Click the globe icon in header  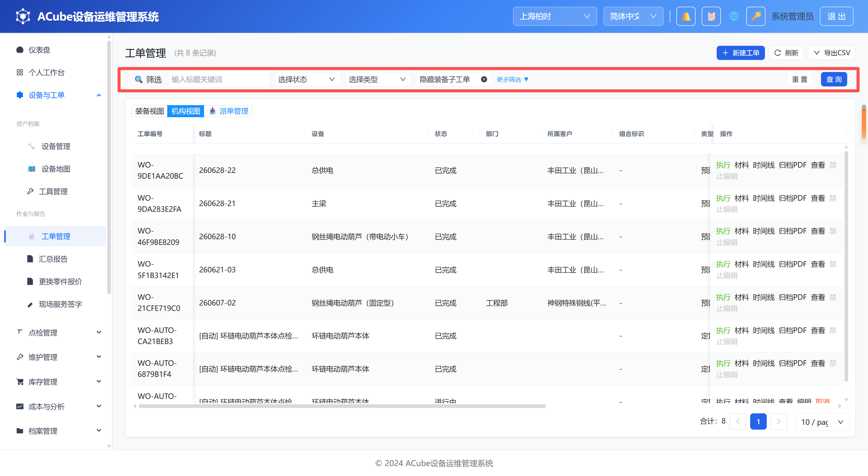coord(733,16)
